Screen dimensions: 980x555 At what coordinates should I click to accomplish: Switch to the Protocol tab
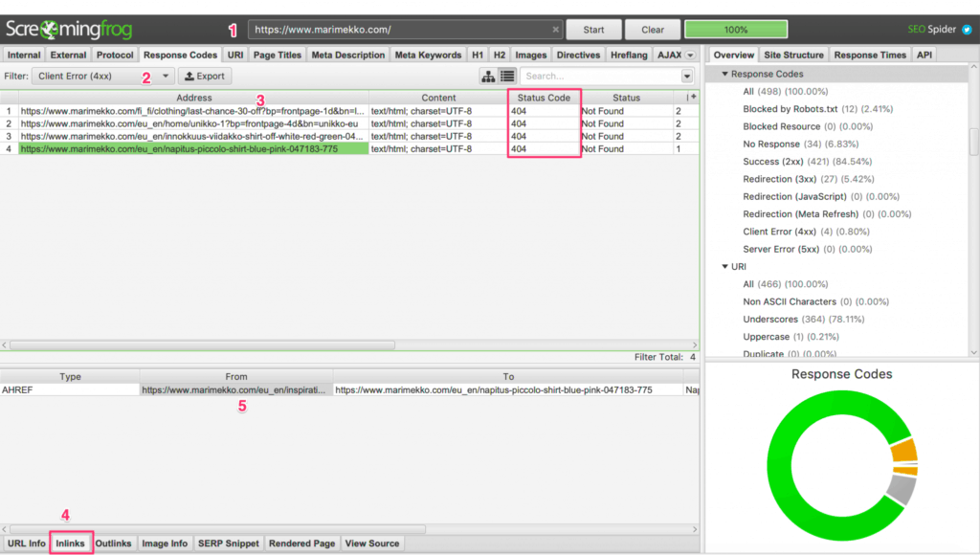115,55
